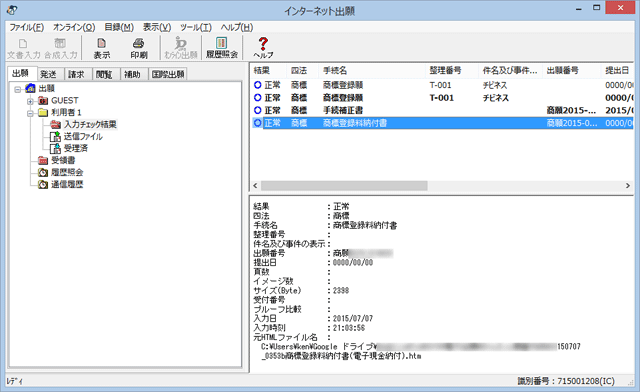This screenshot has width=640, height=392.
Task: Click the 2015/07/07 入力日 value
Action: 353,318
